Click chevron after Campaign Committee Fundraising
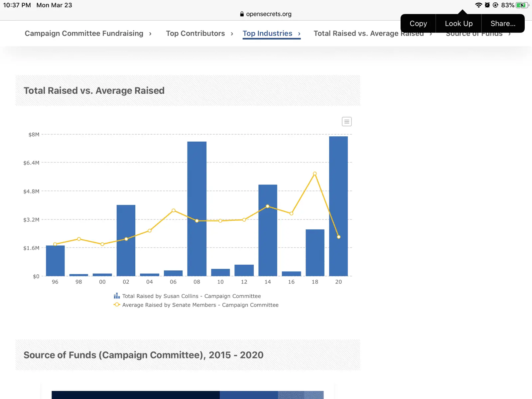The height and width of the screenshot is (399, 532). point(150,34)
